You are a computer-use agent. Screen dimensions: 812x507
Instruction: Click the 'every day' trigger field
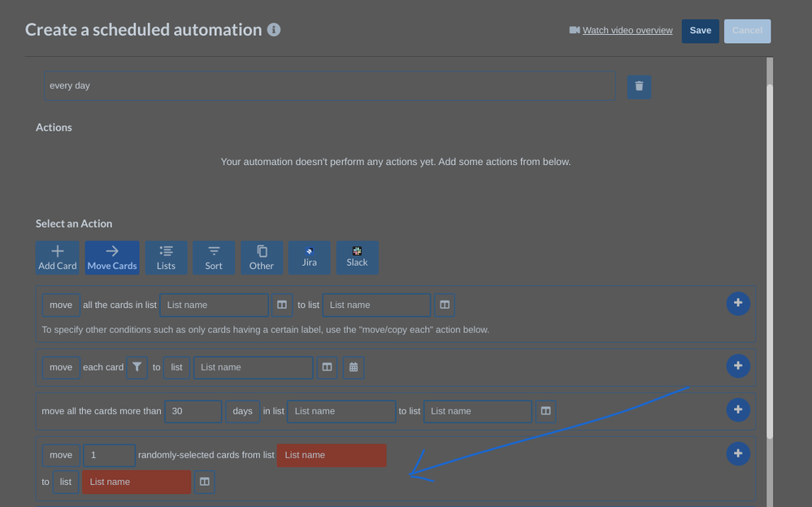[x=330, y=86]
